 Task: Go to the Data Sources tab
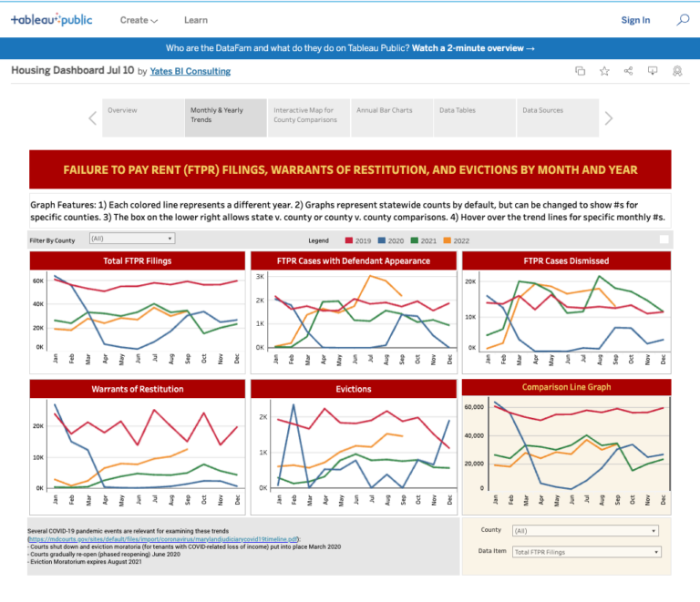(558, 117)
